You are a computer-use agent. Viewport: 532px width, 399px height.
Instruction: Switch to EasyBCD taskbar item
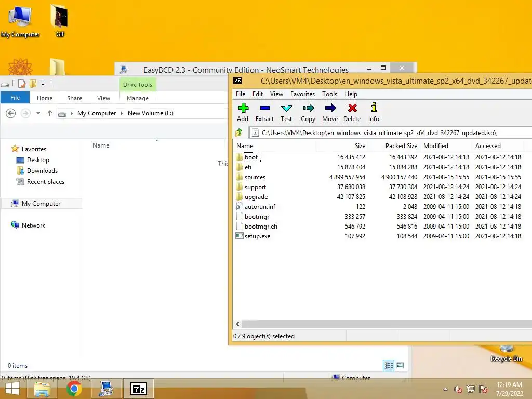(x=106, y=389)
